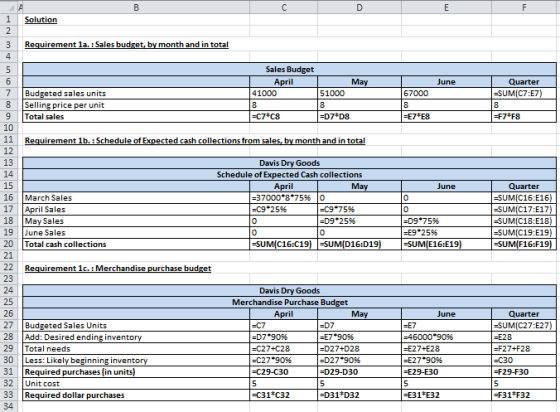Select column F header
Image resolution: width=560 pixels, height=412 pixels.
coord(524,7)
